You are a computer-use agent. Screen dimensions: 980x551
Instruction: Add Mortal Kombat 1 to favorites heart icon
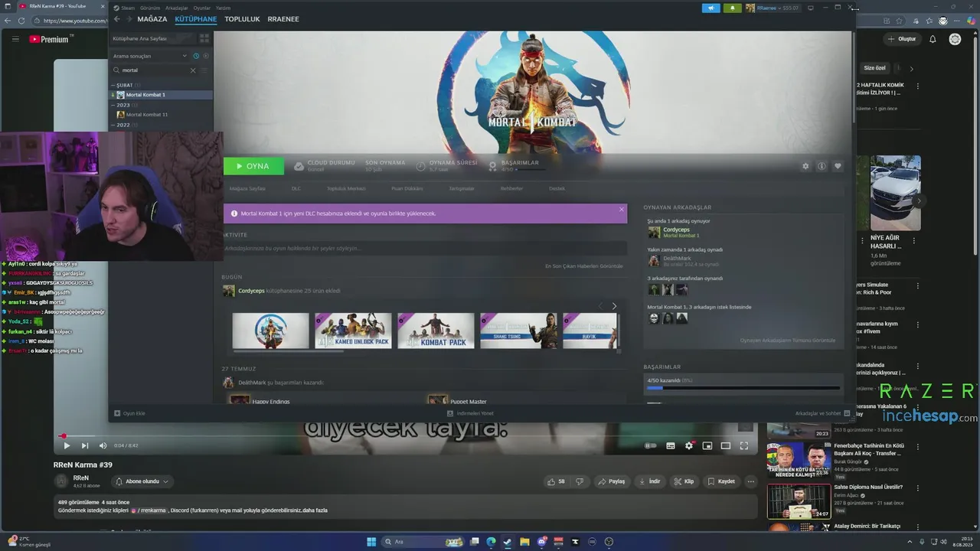[x=838, y=166]
